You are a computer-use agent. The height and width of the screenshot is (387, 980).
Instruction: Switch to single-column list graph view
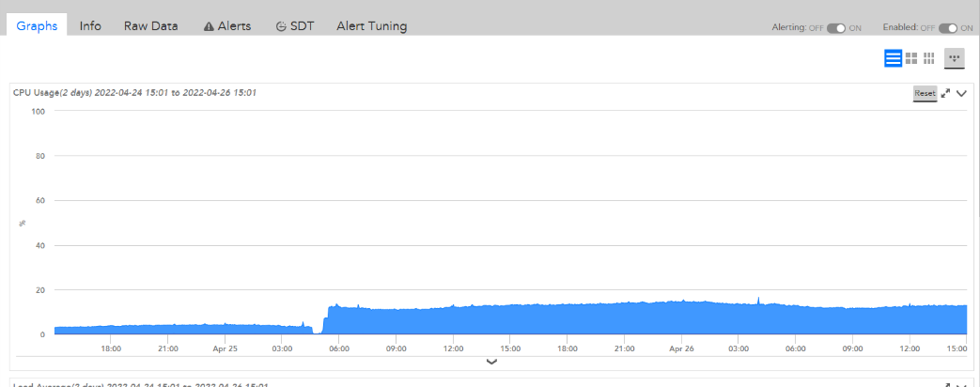click(x=893, y=58)
